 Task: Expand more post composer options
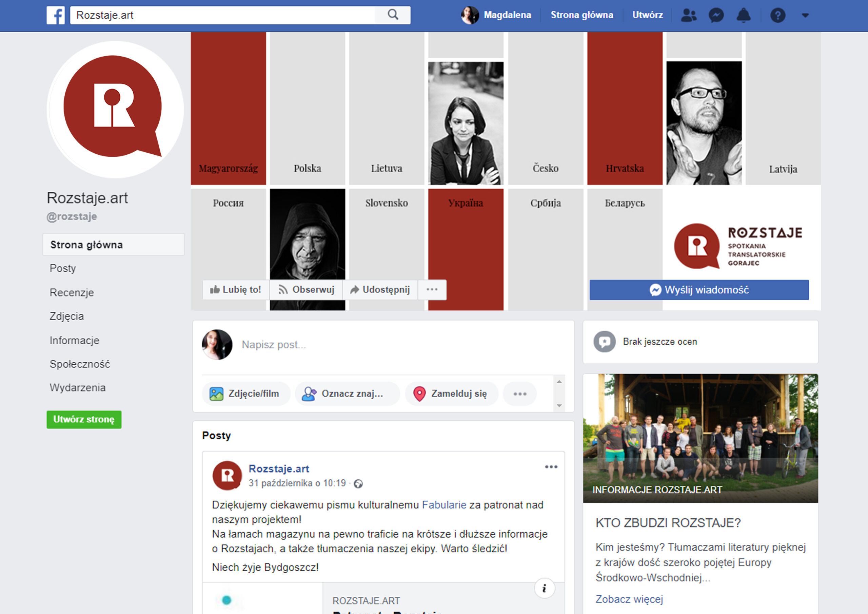[520, 394]
